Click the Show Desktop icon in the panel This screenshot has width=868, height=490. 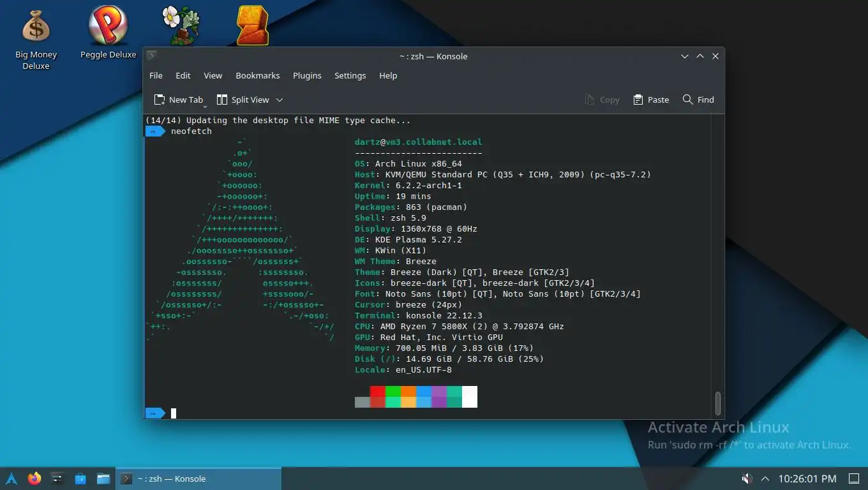click(853, 479)
